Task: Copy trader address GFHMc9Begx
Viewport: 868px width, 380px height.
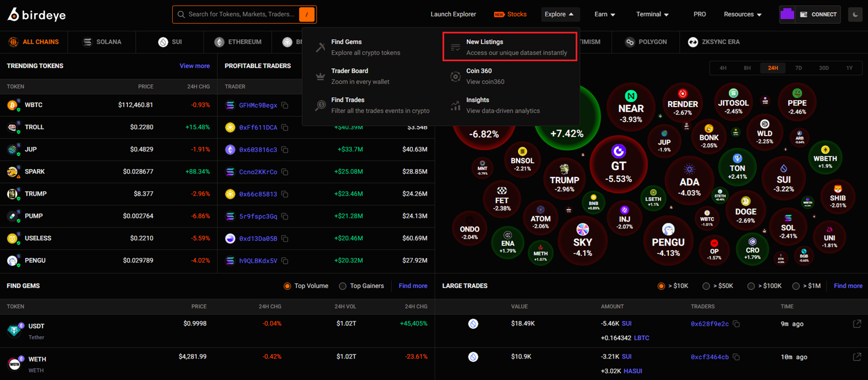Action: pos(285,105)
